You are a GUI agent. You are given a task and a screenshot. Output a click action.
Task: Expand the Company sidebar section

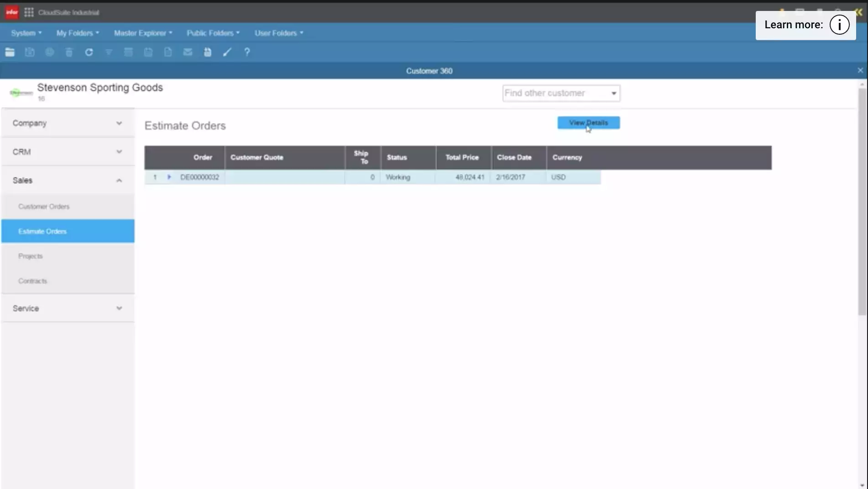pyautogui.click(x=68, y=123)
